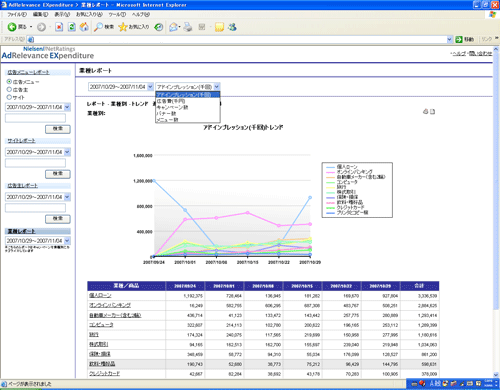The image size is (500, 390).
Task: Click the 個人ローン legend color line
Action: point(330,167)
